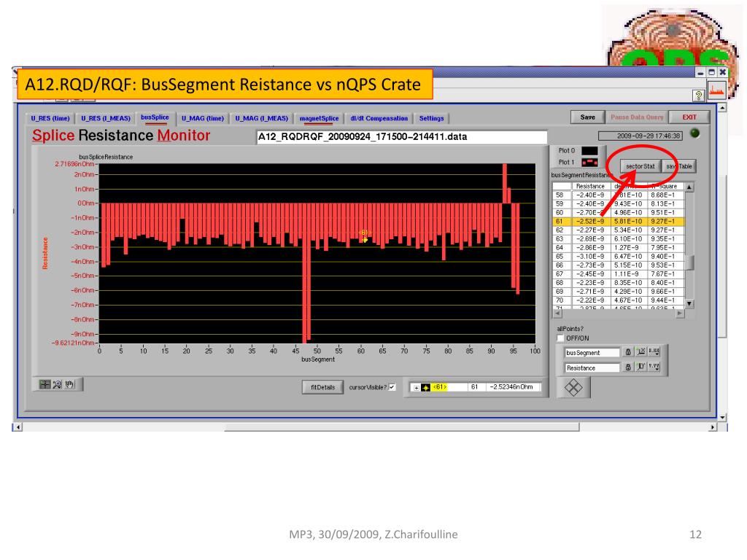This screenshot has width=747, height=560.
Task: Expand the cursor 61 legend entry
Action: click(417, 387)
